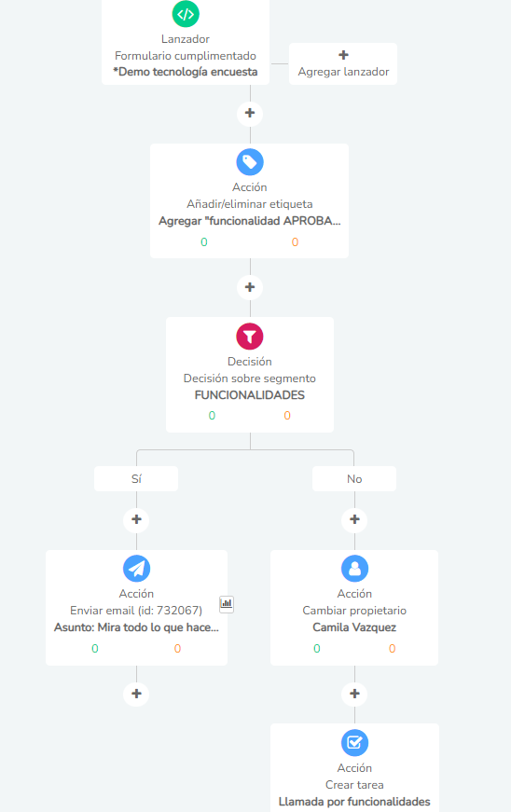
Task: Click Agregar lanzador button
Action: (343, 63)
